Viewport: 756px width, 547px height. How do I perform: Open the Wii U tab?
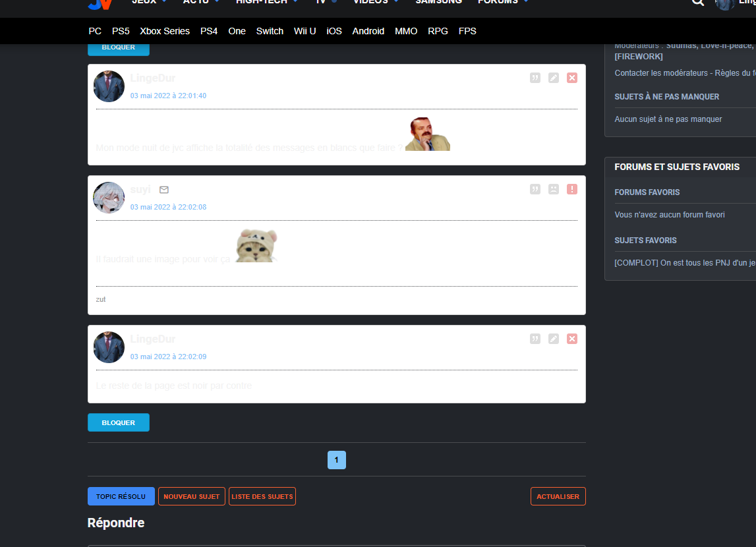tap(305, 31)
